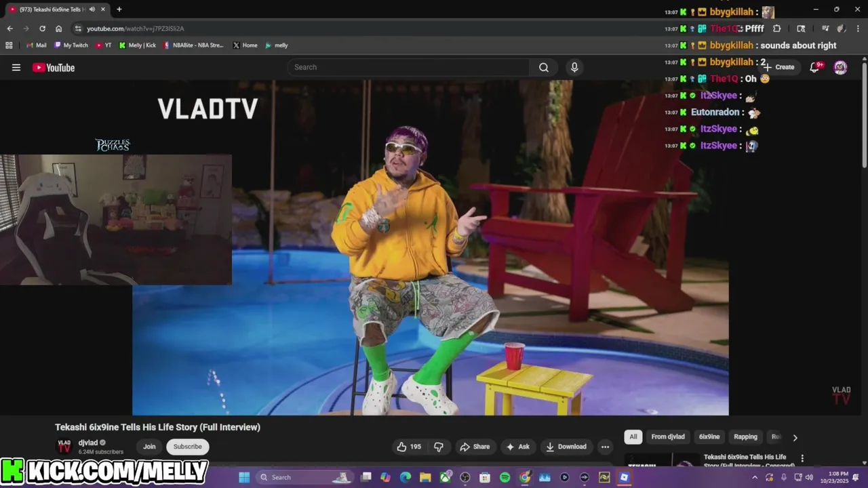Open the melly bookmark
The image size is (868, 488).
(276, 45)
